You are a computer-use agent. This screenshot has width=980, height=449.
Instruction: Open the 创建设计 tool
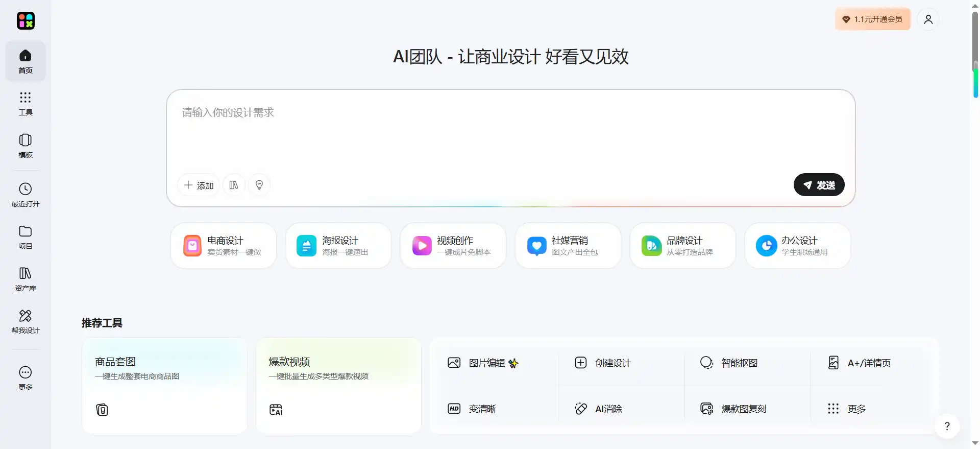(x=603, y=363)
